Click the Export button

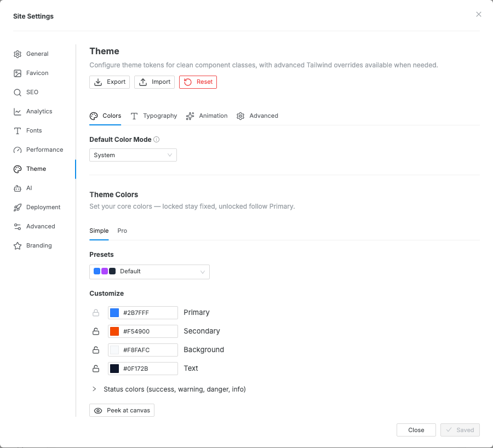[x=110, y=82]
